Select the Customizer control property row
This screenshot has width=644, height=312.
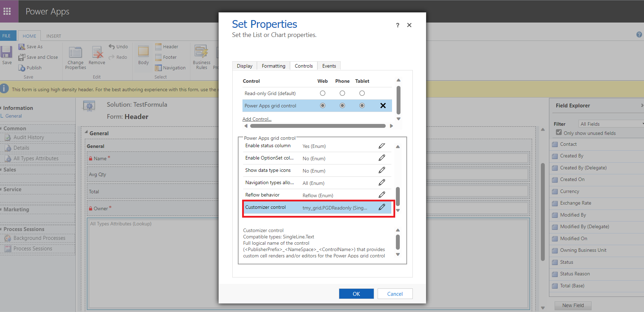point(317,207)
